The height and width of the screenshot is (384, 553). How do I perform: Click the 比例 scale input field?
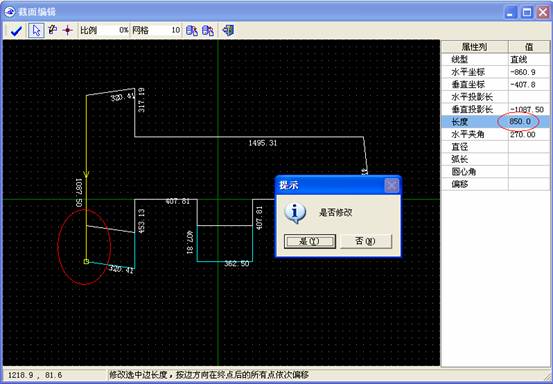pos(113,30)
